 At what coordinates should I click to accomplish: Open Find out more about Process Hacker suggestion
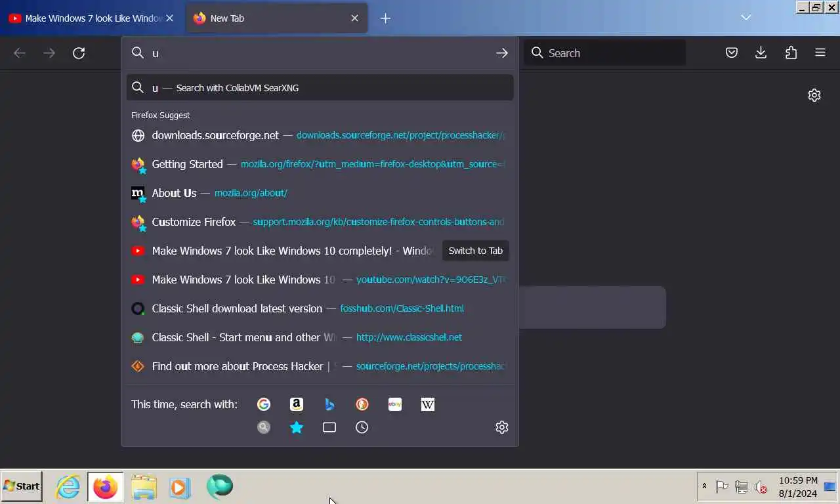pyautogui.click(x=320, y=366)
